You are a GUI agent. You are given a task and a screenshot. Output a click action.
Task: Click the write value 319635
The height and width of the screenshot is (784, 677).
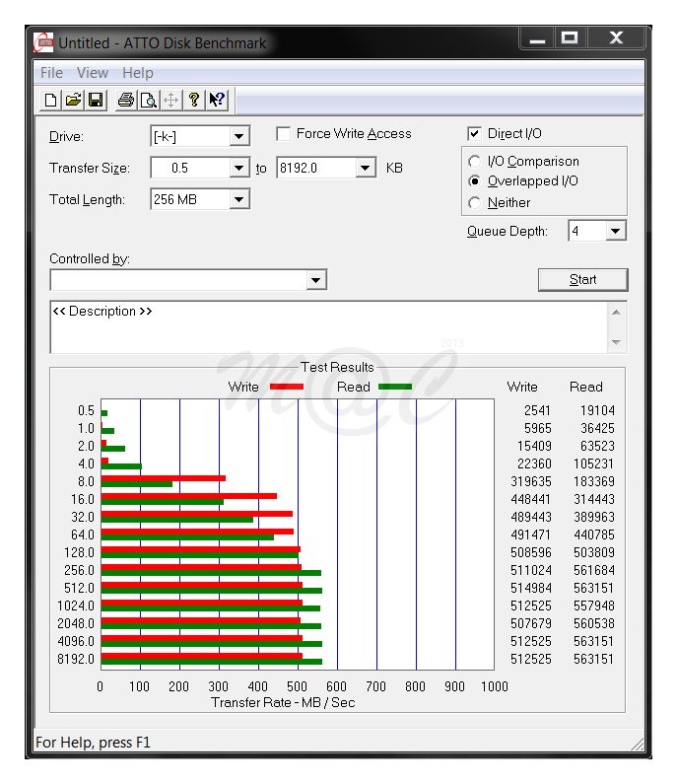pos(530,481)
